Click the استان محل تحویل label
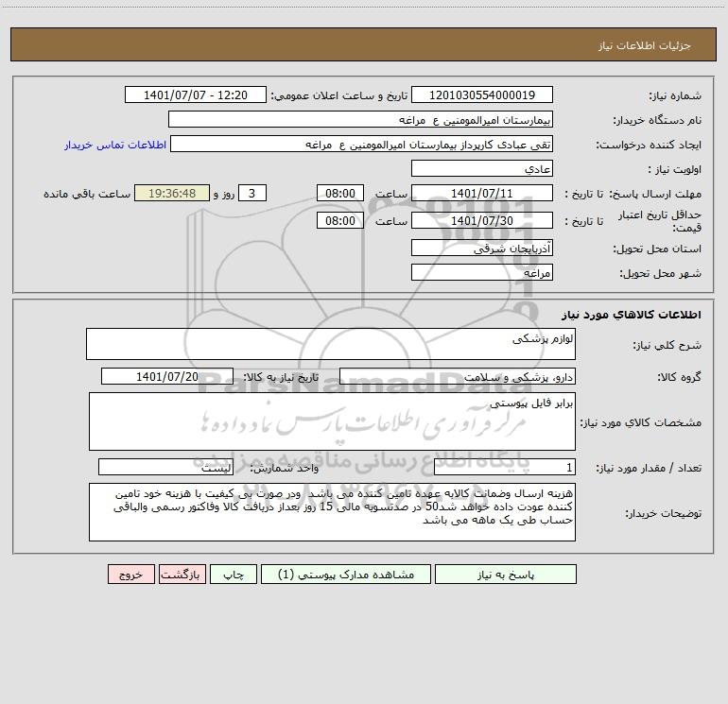 (x=657, y=249)
